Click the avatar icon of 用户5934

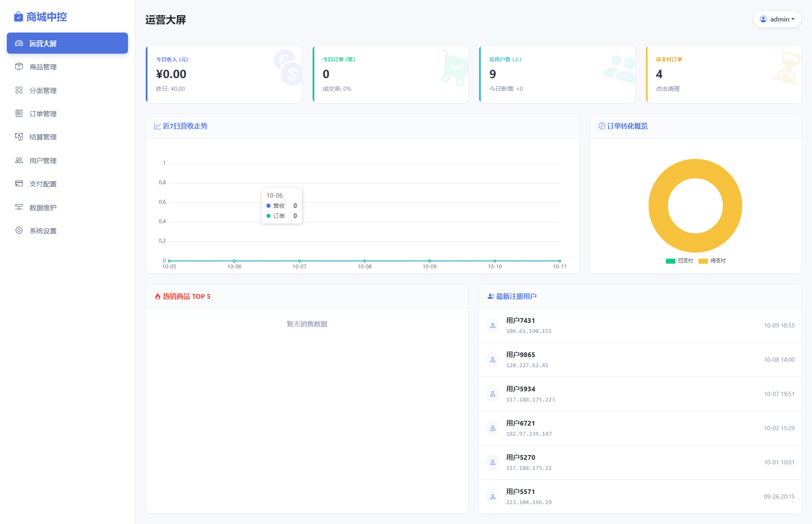[x=493, y=394]
